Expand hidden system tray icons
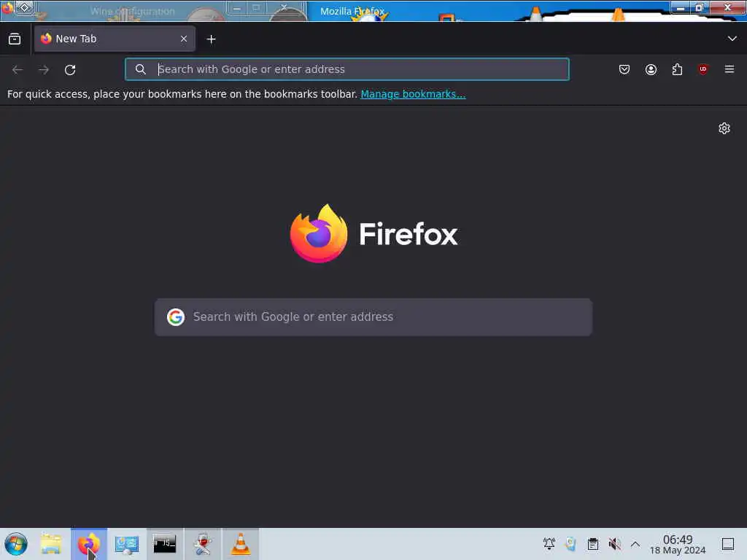Viewport: 747px width, 560px height. click(x=635, y=544)
